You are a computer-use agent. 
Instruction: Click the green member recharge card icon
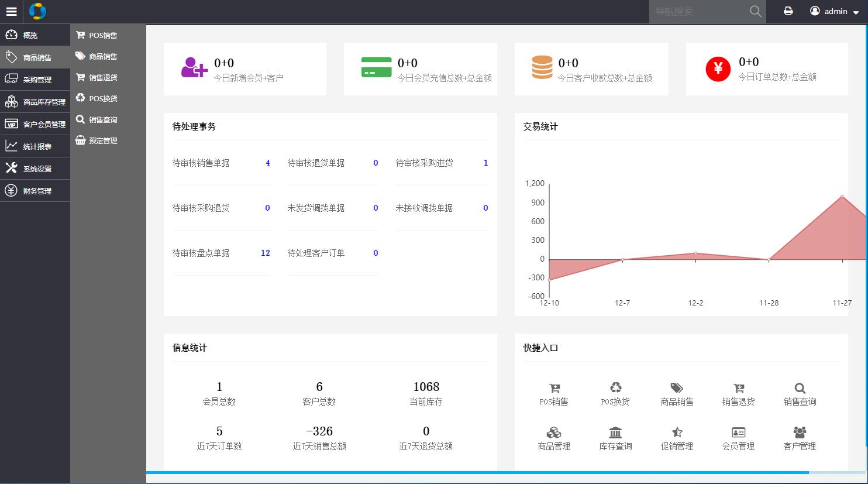376,67
